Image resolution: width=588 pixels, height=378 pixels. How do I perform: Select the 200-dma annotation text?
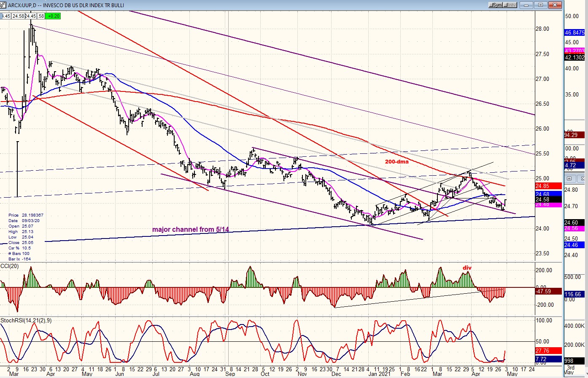point(396,161)
